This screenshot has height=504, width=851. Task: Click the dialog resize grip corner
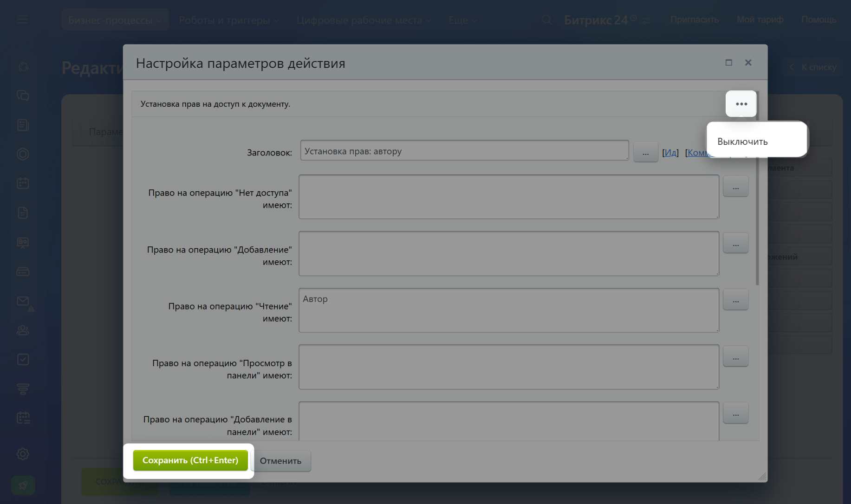[x=762, y=477]
